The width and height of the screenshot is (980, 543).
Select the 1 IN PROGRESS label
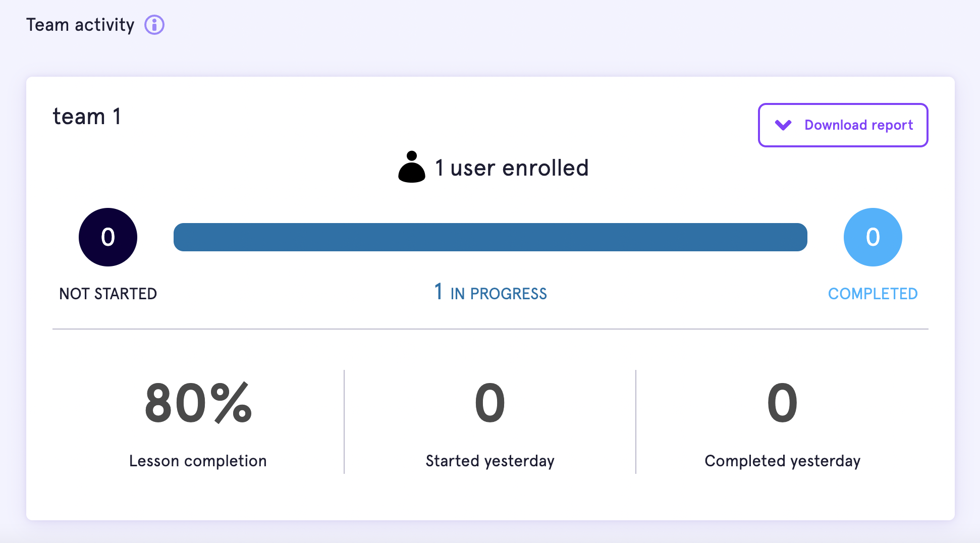coord(491,292)
